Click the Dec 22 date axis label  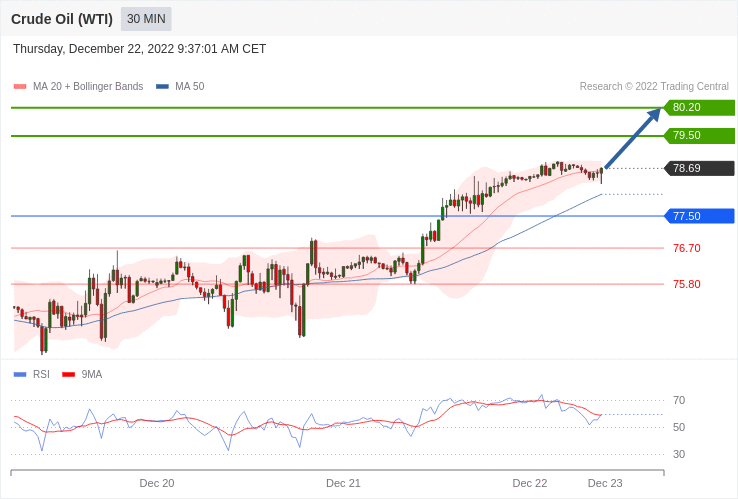(529, 484)
